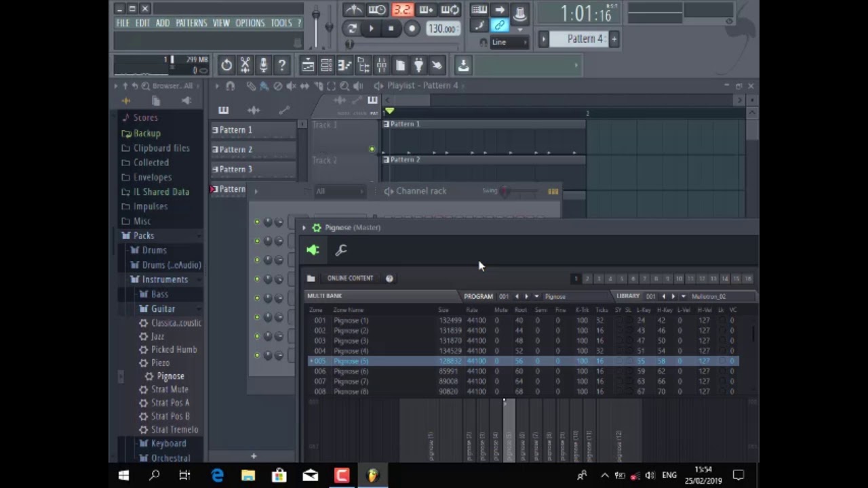Screen dimensions: 868x488
Task: Open the pattern selector arrow beside Pattern 4
Action: [543, 39]
